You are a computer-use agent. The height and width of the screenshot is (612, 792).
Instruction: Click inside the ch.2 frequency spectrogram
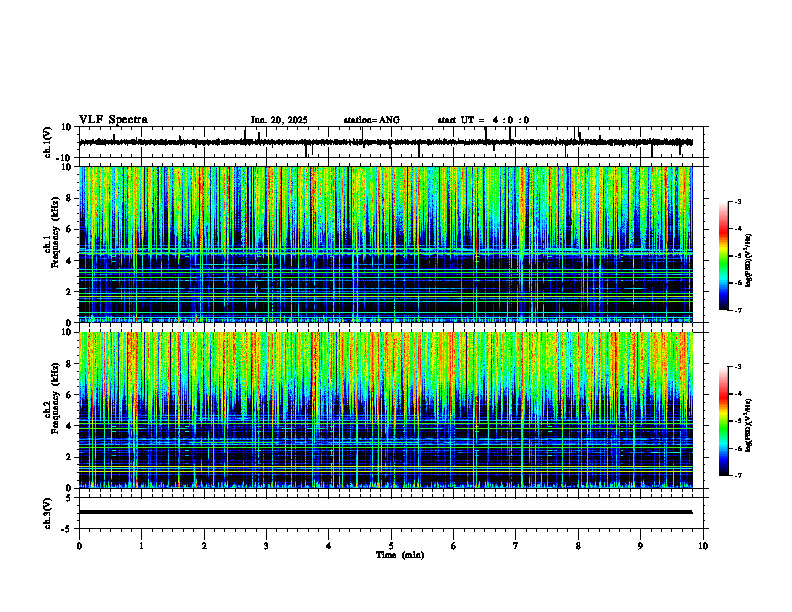385,410
